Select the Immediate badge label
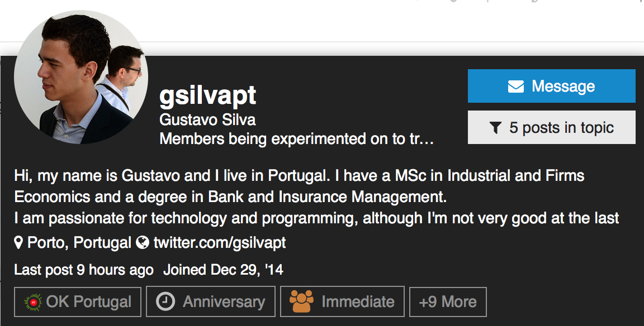 (358, 302)
